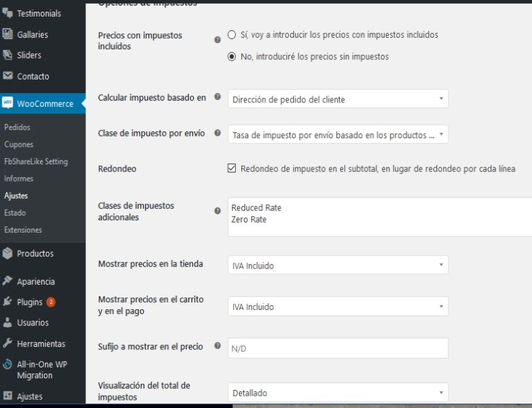Viewport: 532px width, 408px height.
Task: Click the Productos box icon
Action: pos(7,253)
